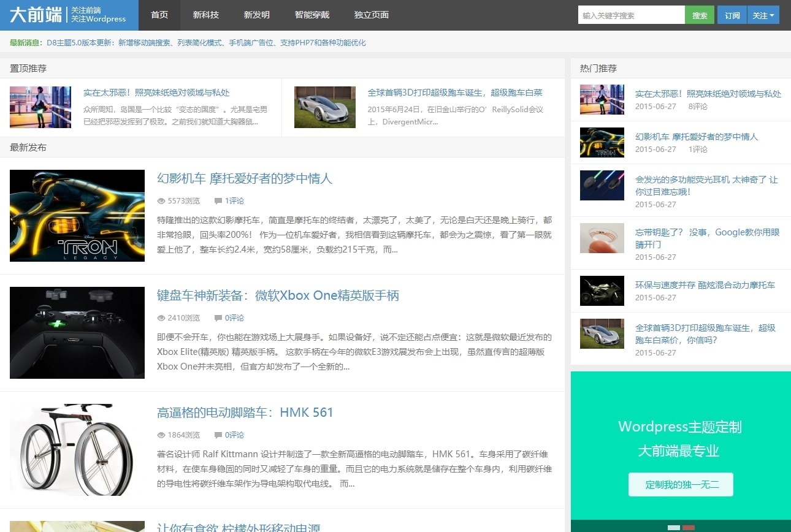This screenshot has height=532, width=791.
Task: Click the eye view-count icon on 幻影机车 post
Action: tap(160, 200)
